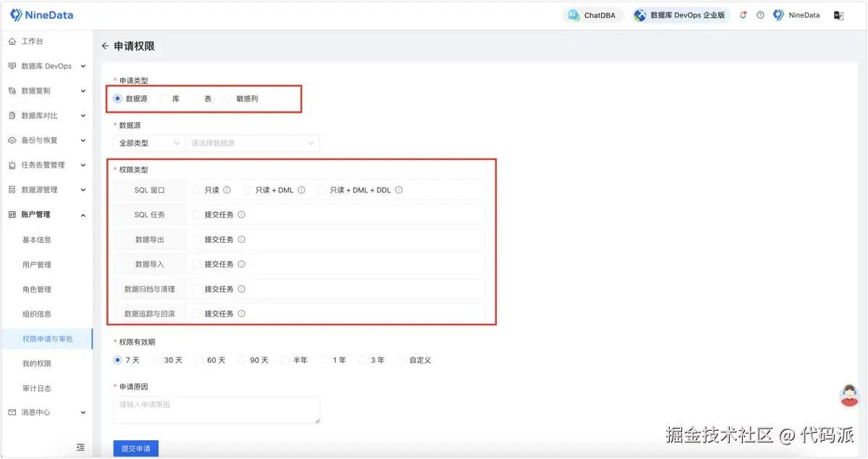This screenshot has height=459, width=868.
Task: Click info icon next to 只读 + DML + DDL
Action: pyautogui.click(x=399, y=190)
